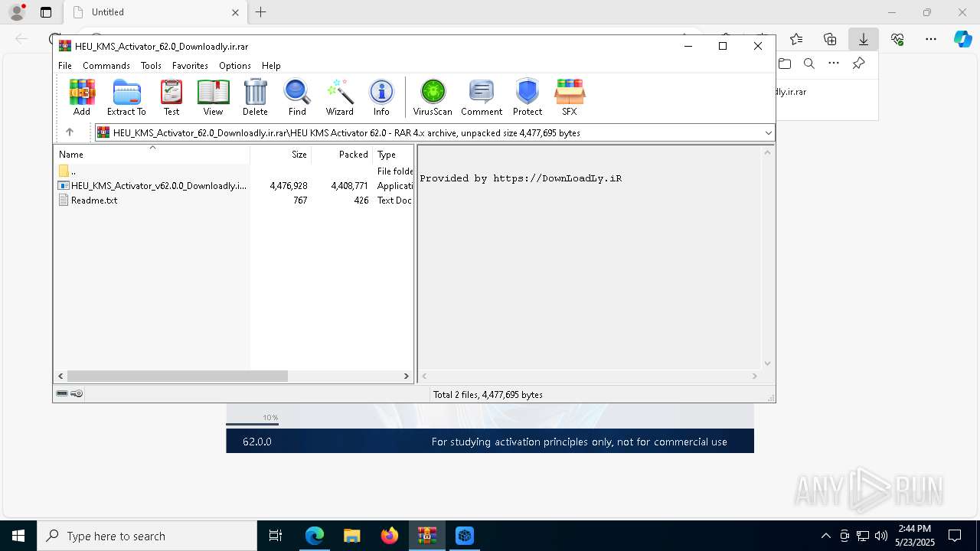Open Task View on taskbar
The width and height of the screenshot is (980, 551).
276,536
